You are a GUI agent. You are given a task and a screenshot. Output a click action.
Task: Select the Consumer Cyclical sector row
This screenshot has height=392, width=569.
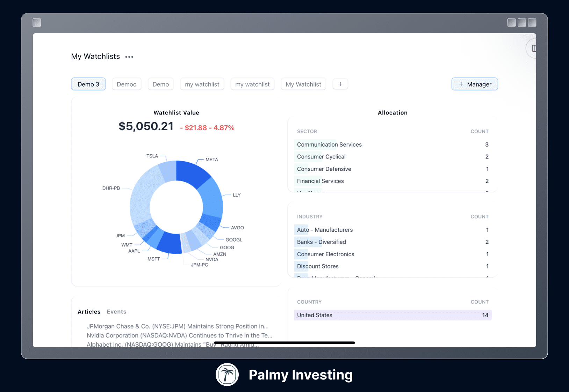click(x=392, y=157)
